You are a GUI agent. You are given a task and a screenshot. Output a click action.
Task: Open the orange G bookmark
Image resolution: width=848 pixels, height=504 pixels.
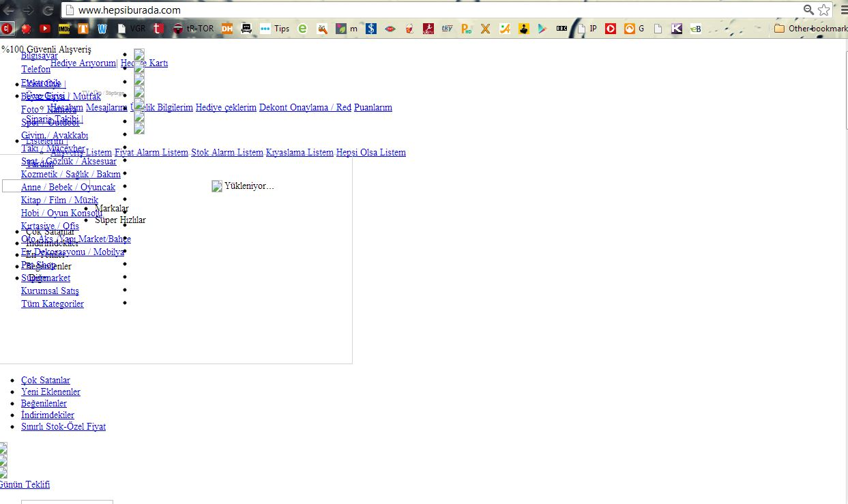tap(635, 29)
